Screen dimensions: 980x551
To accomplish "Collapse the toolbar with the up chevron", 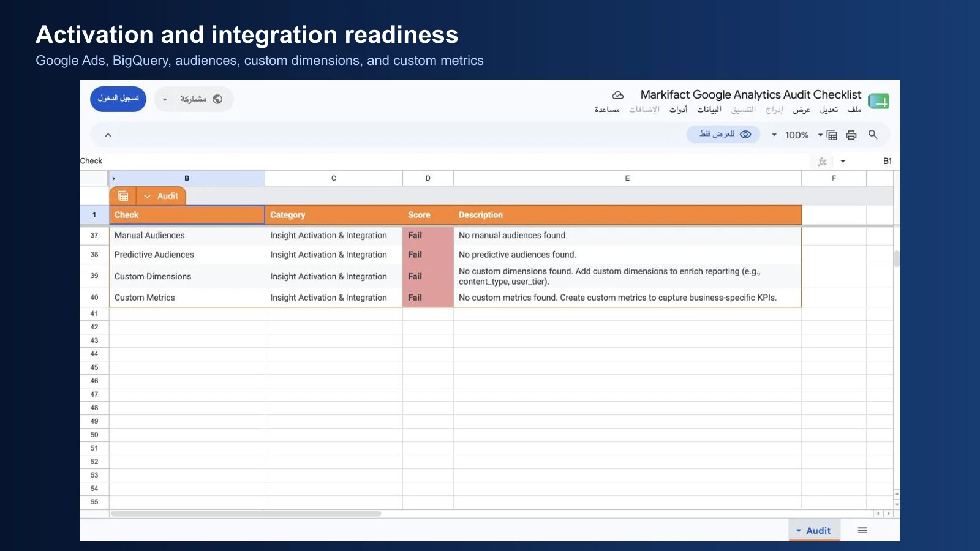I will coord(108,135).
